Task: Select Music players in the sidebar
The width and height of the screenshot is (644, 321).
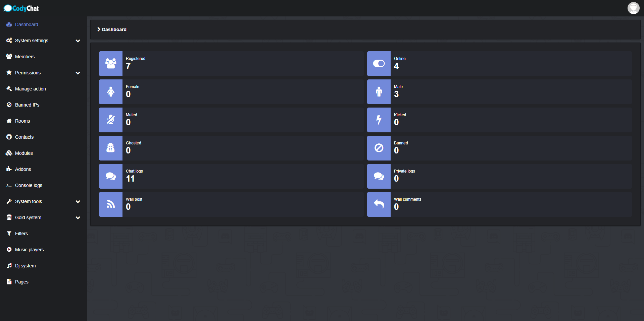Action: 29,250
